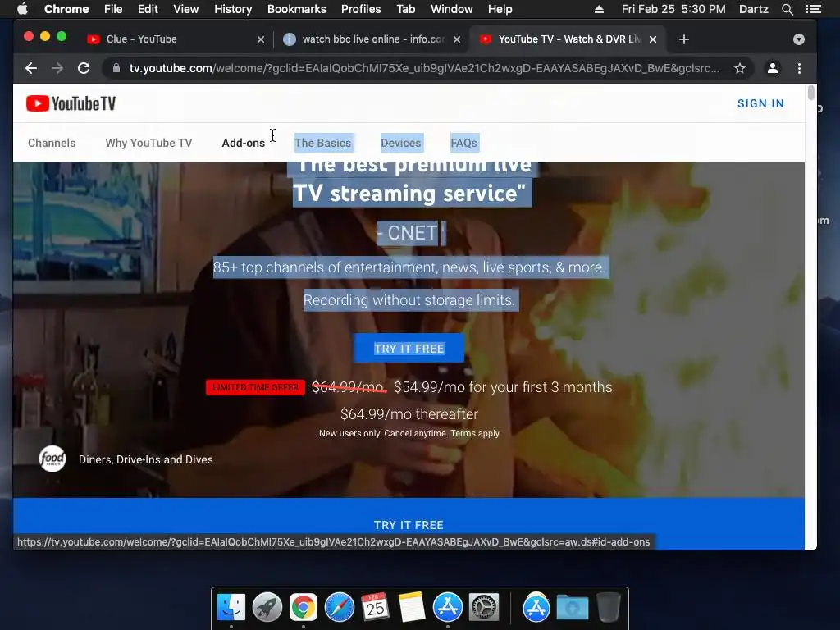This screenshot has height=630, width=840.
Task: Open the Bookmarks menu
Action: tap(297, 9)
